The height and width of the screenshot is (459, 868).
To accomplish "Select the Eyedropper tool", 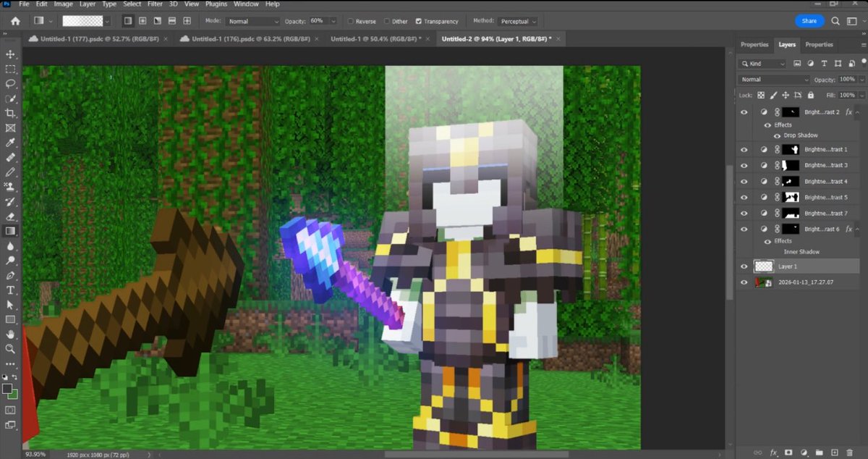I will tap(10, 143).
